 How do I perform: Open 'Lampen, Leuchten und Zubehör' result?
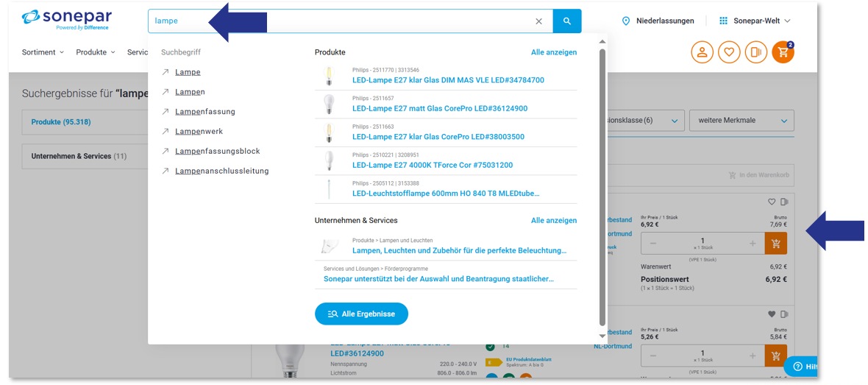[460, 251]
